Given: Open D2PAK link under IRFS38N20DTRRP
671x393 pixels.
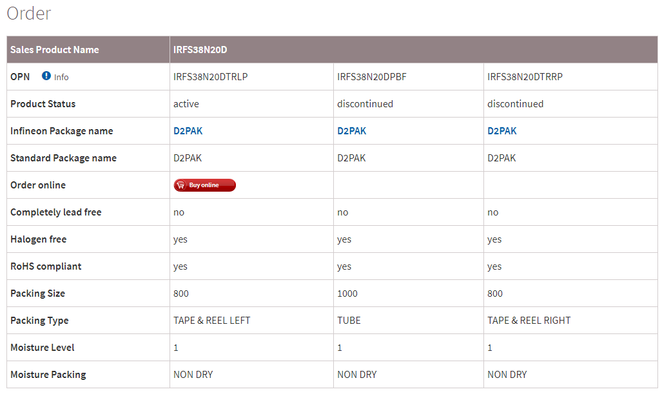Looking at the screenshot, I should pos(502,131).
